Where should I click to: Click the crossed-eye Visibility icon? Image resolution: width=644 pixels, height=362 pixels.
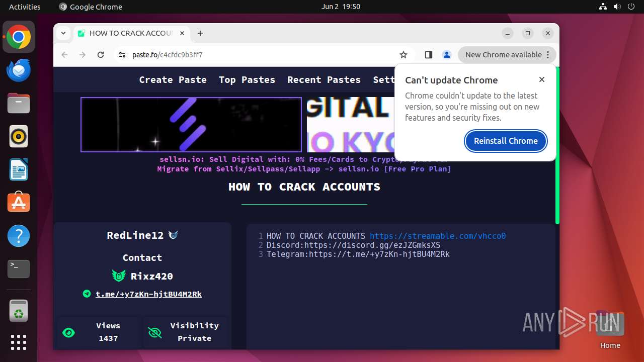[154, 332]
